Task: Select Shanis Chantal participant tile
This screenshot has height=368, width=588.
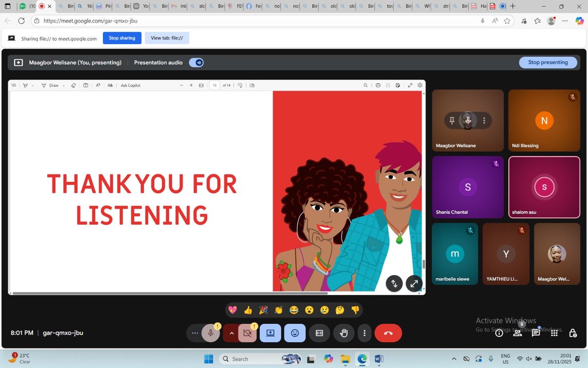Action: click(468, 187)
